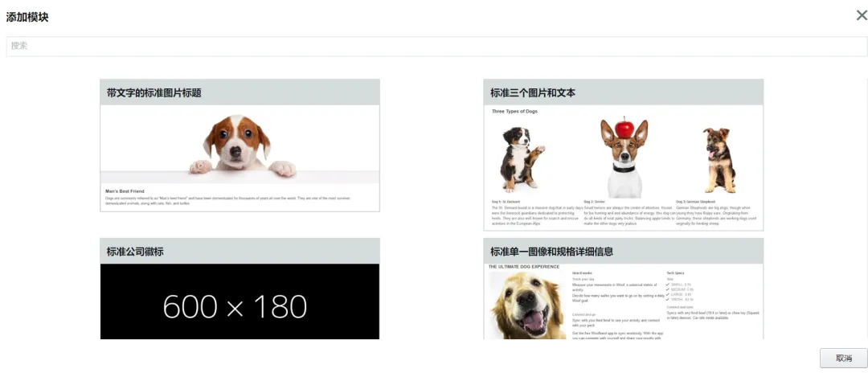Click the "Three Types of Dogs" heading
Viewport: 868px width, 373px height.
coord(514,111)
